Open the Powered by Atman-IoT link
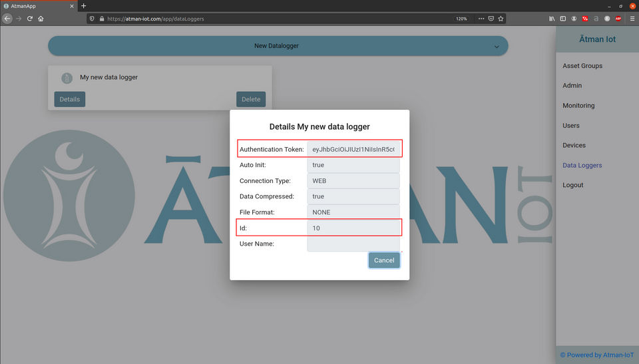This screenshot has width=639, height=364. pyautogui.click(x=596, y=355)
